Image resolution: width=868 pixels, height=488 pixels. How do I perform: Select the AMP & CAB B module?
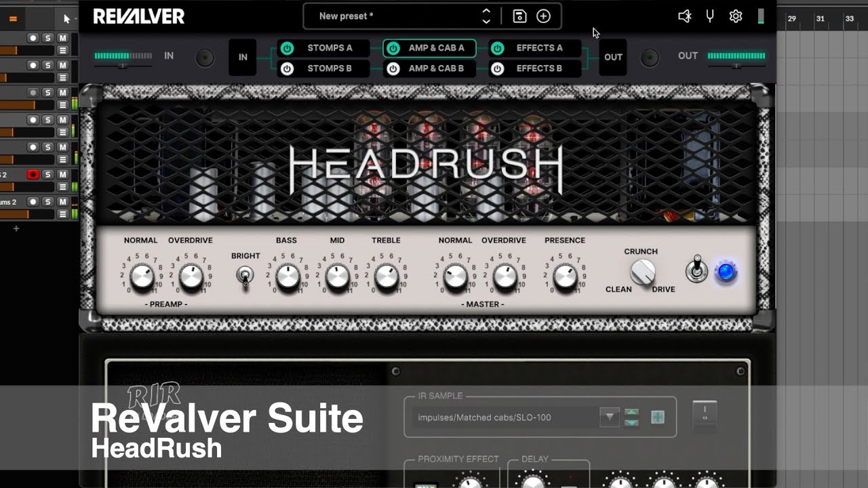429,68
